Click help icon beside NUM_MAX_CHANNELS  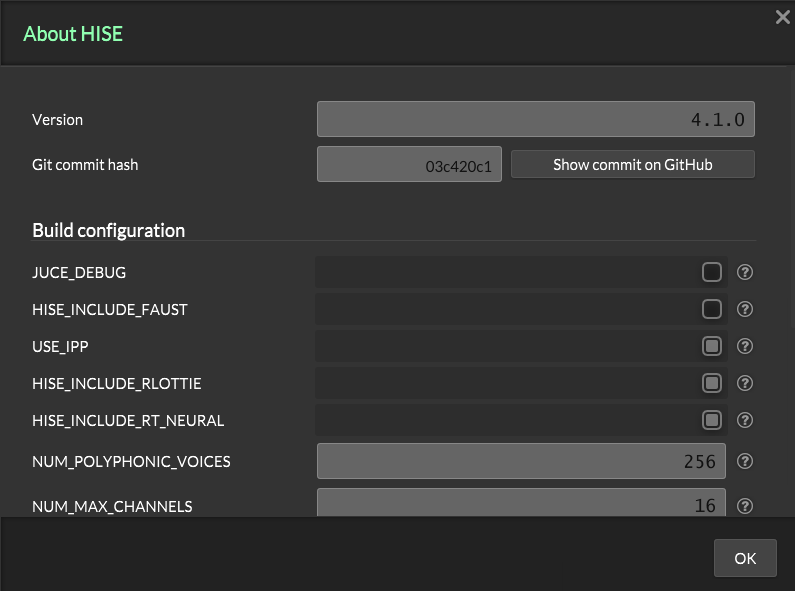pos(744,506)
